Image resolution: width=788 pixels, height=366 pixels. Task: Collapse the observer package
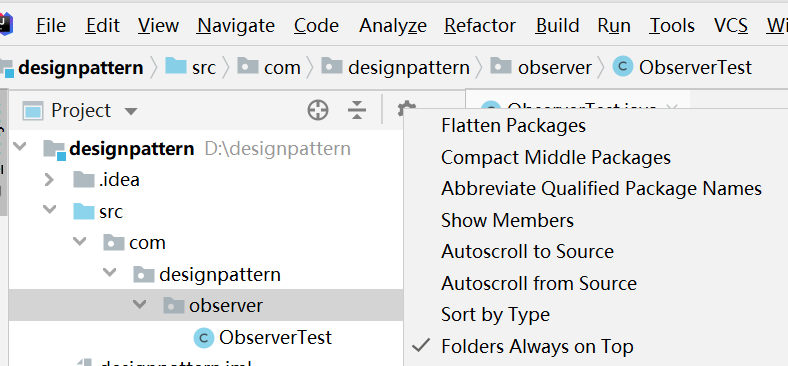[139, 304]
